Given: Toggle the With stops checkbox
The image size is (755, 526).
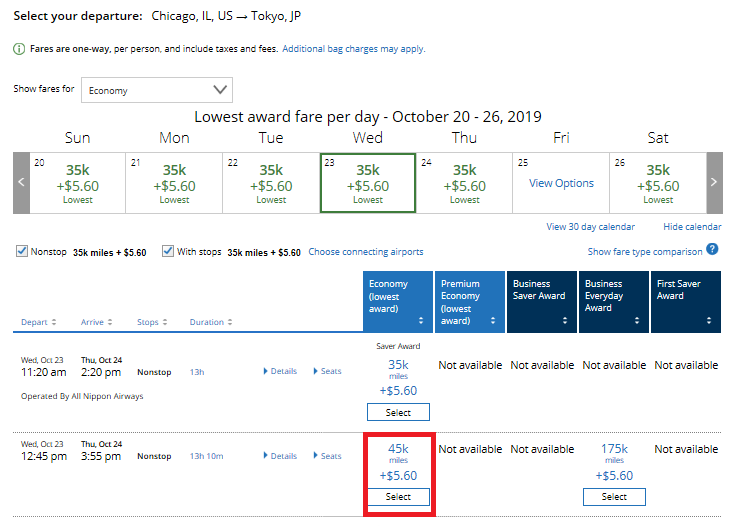Looking at the screenshot, I should pyautogui.click(x=168, y=251).
